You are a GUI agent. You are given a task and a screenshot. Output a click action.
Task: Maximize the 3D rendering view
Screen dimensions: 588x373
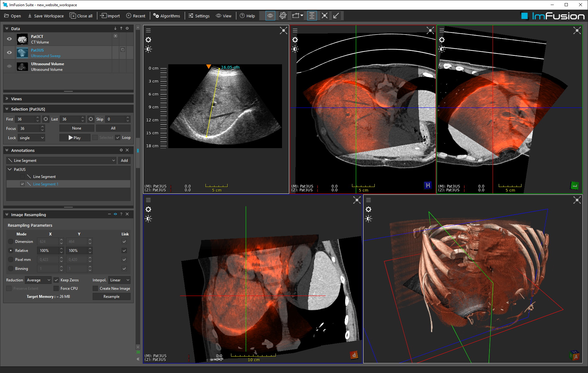point(577,200)
